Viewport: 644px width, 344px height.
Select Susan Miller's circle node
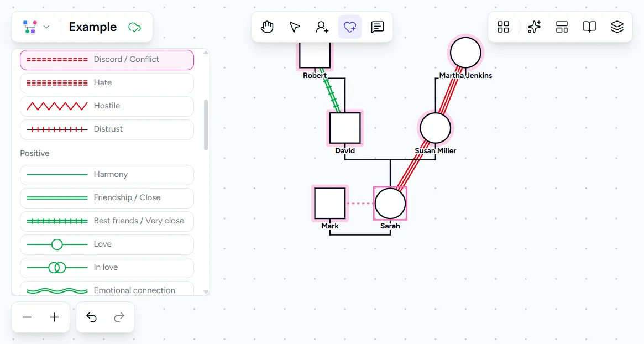436,128
